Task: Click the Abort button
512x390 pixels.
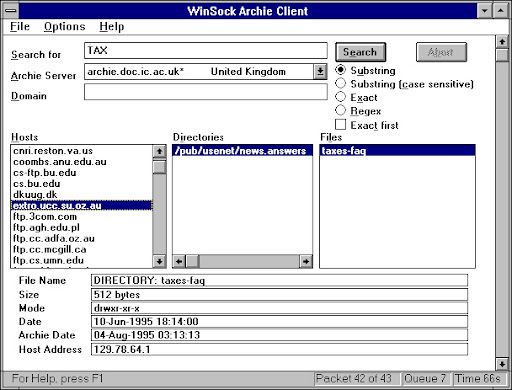Action: 441,52
